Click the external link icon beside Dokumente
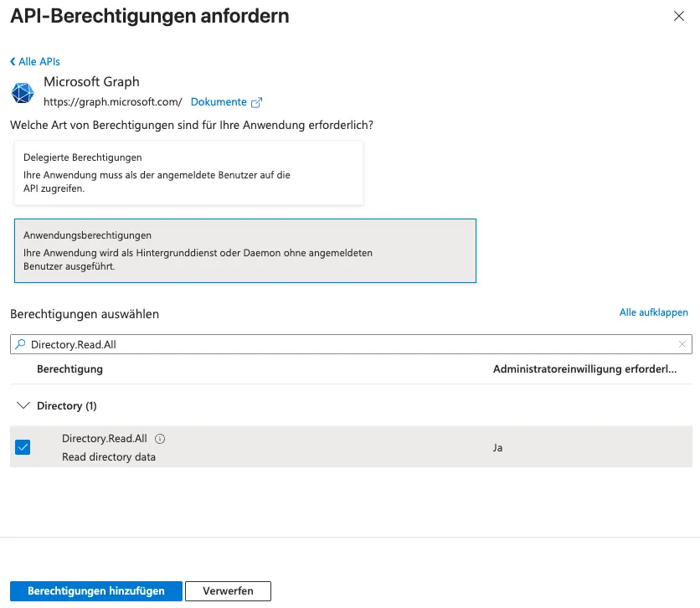 click(257, 102)
